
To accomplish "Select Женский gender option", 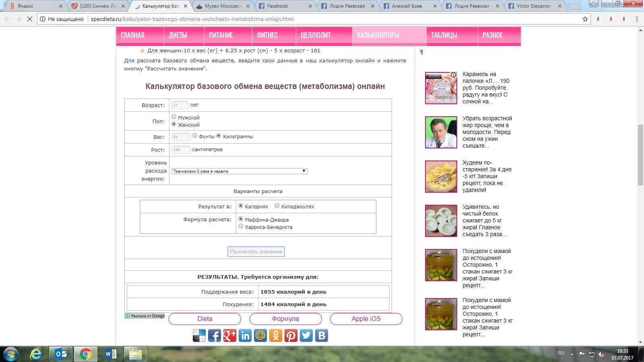I will 174,124.
